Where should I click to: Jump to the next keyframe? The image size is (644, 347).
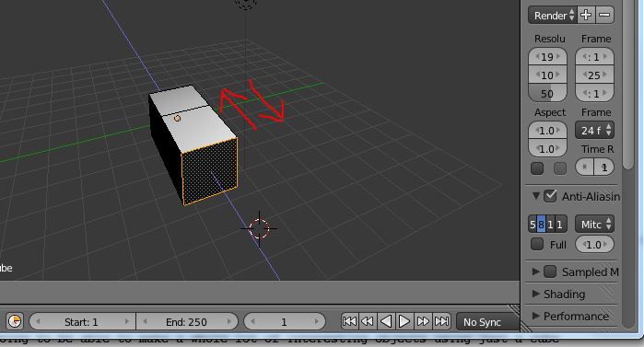423,321
